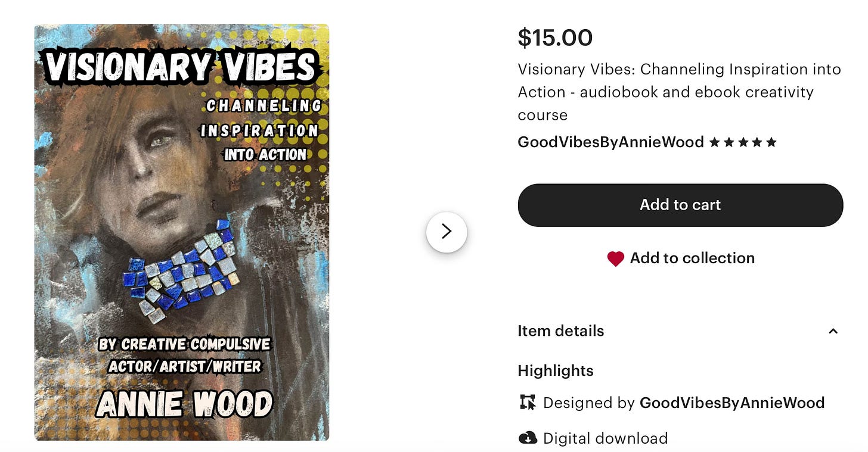Open the GoodVibesByAnnieWood shop below the title

(x=610, y=142)
